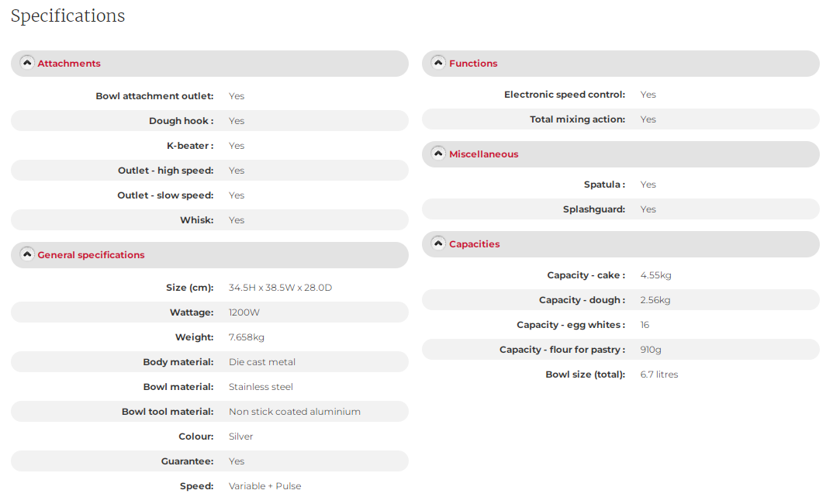Click the Specifications page heading
Image resolution: width=833 pixels, height=504 pixels.
(67, 16)
